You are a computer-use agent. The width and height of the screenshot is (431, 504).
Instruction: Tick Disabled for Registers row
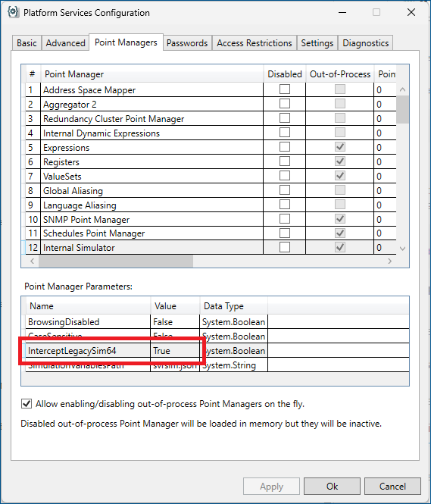(x=285, y=161)
